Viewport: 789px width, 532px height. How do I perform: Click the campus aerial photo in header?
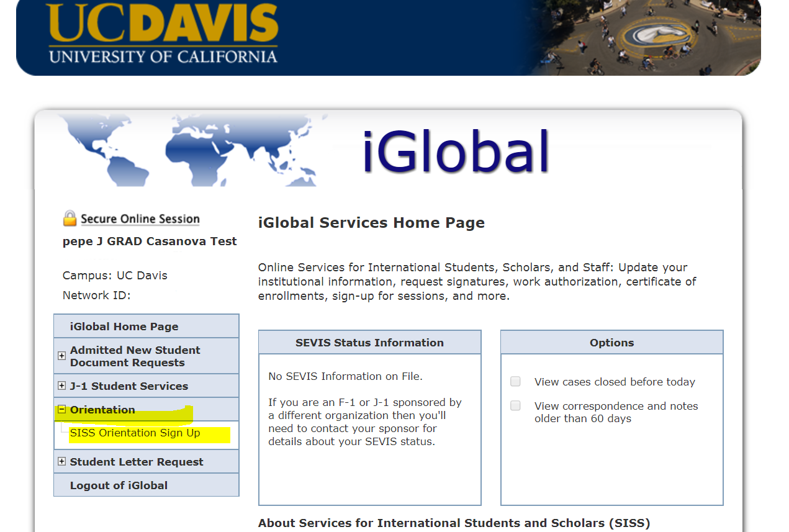point(646,36)
